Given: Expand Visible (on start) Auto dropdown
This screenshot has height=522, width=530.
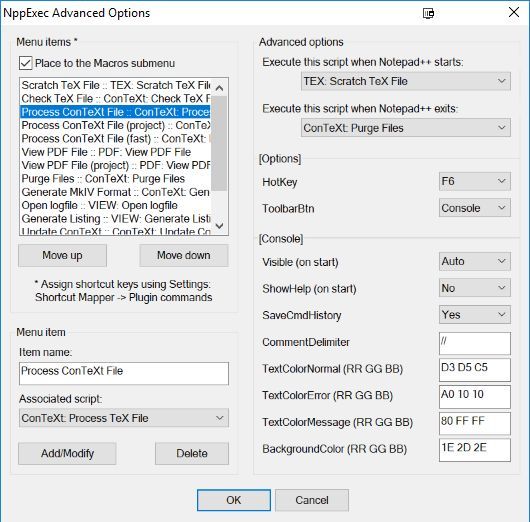Looking at the screenshot, I should 475,261.
